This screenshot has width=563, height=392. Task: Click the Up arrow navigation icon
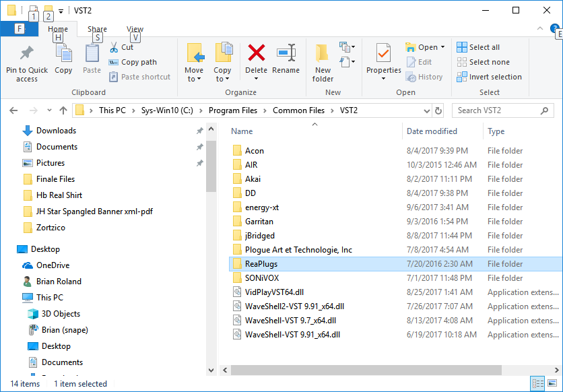[63, 110]
